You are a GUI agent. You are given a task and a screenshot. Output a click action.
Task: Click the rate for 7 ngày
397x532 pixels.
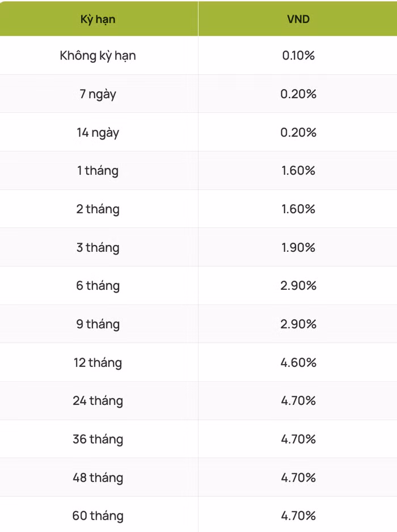pos(298,94)
